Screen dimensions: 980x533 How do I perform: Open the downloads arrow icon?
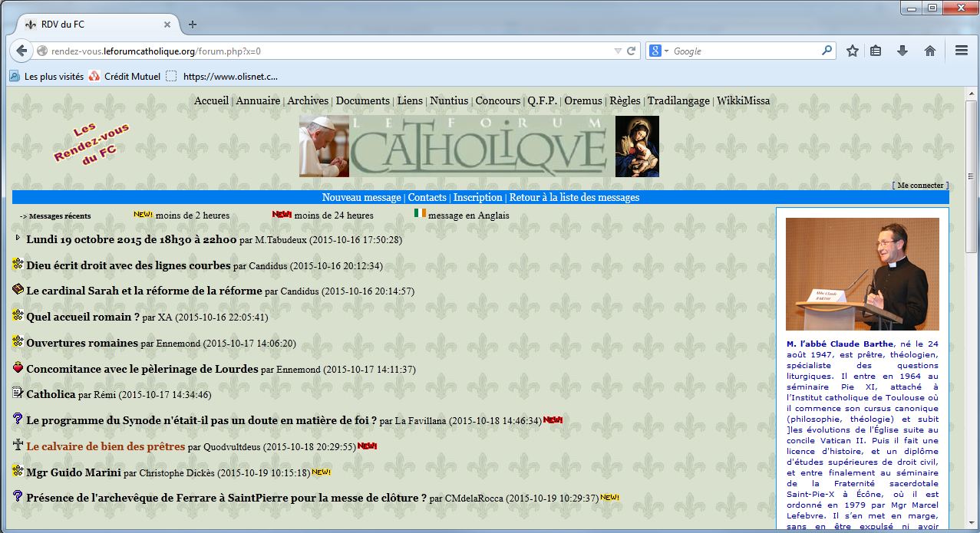click(x=902, y=51)
